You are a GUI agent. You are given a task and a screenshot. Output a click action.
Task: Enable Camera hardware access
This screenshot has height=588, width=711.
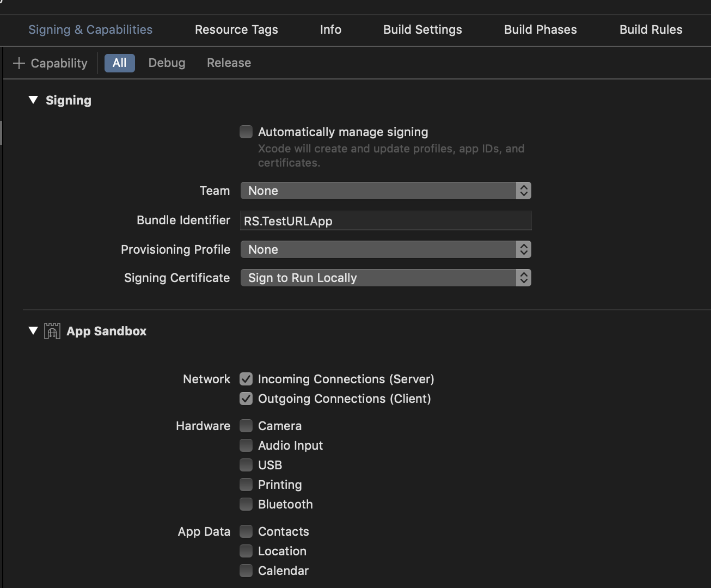pyautogui.click(x=246, y=426)
